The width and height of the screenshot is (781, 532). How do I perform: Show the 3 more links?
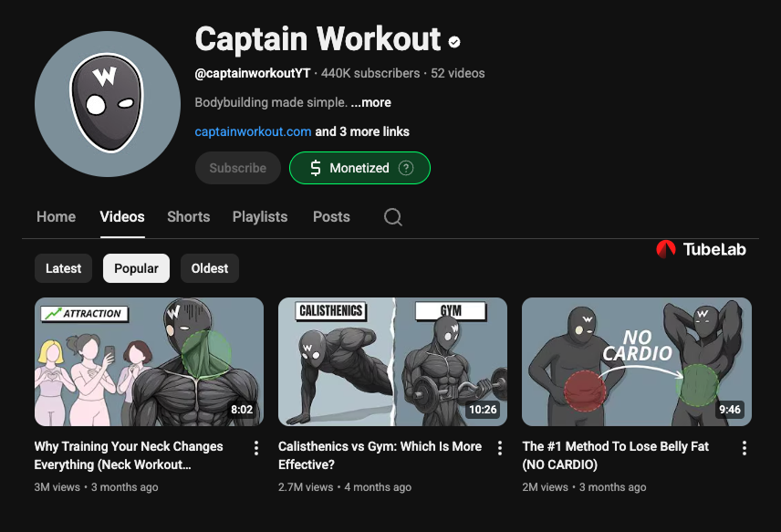tap(362, 131)
